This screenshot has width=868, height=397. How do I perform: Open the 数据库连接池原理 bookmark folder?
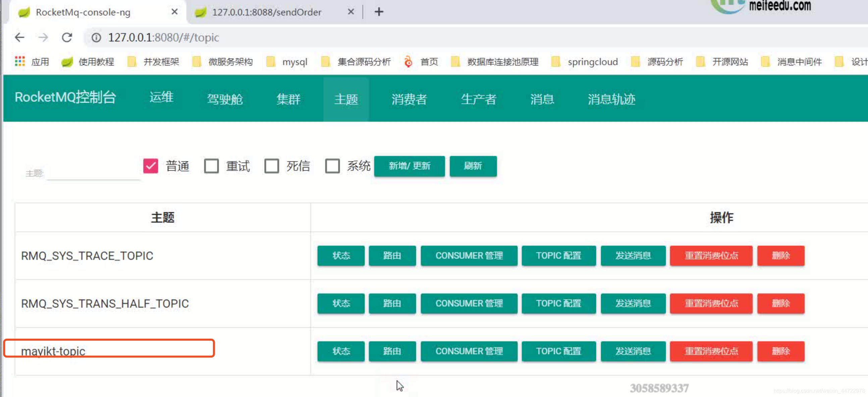pyautogui.click(x=495, y=62)
